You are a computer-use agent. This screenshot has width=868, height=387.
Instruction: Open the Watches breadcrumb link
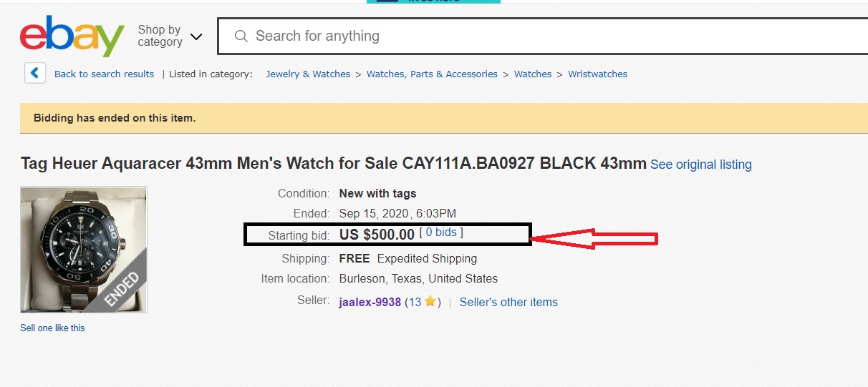coord(533,74)
